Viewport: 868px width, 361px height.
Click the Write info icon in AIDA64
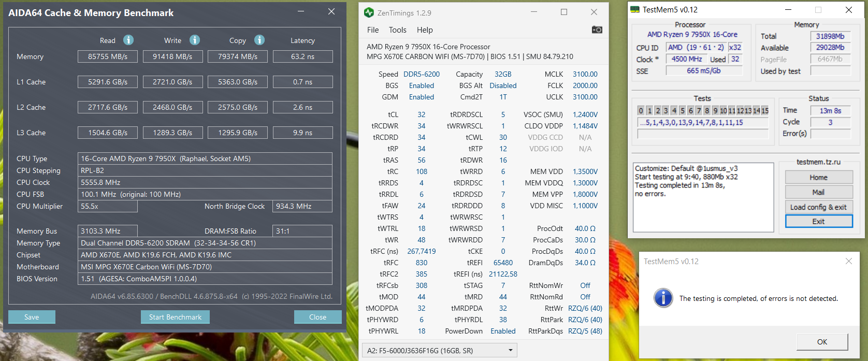point(195,40)
